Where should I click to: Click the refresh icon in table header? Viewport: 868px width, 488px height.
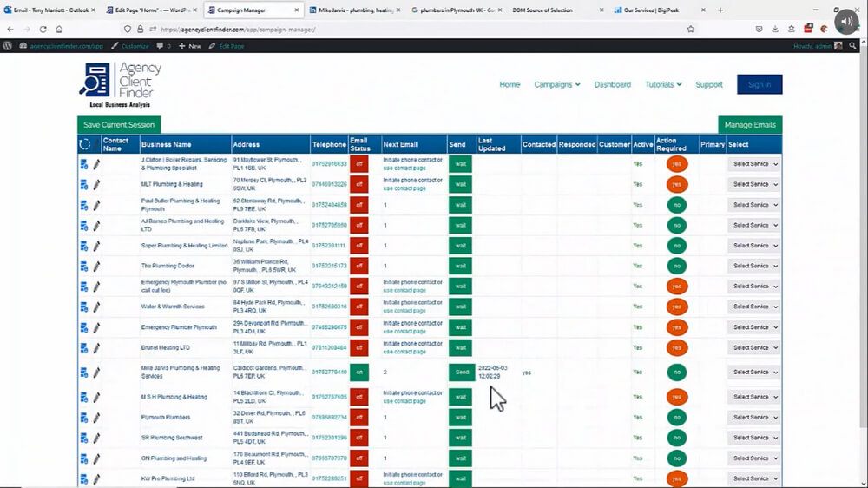[85, 144]
